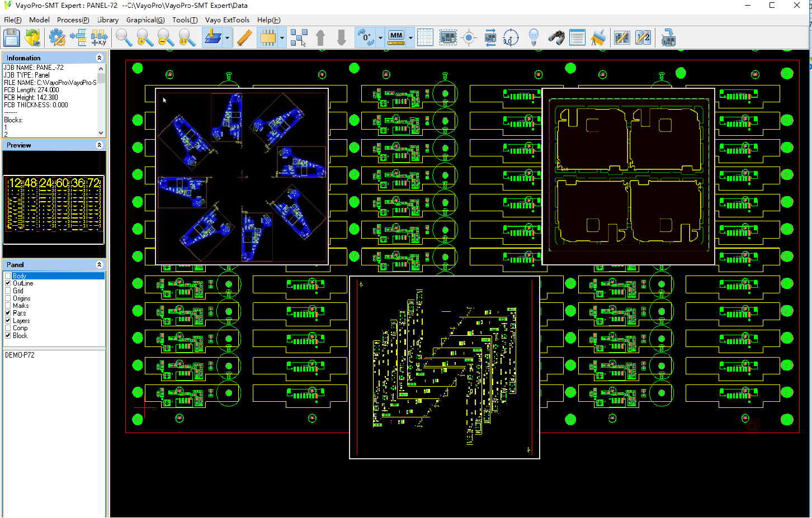Open the Graphical menu

(x=145, y=20)
